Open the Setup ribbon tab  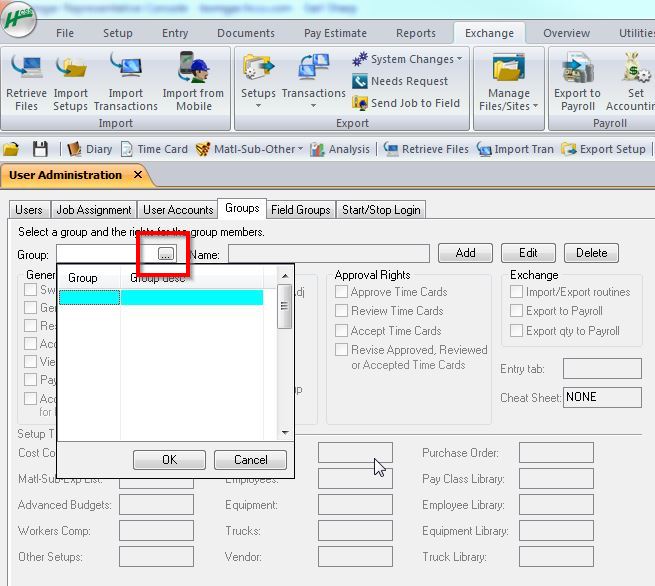click(x=118, y=33)
